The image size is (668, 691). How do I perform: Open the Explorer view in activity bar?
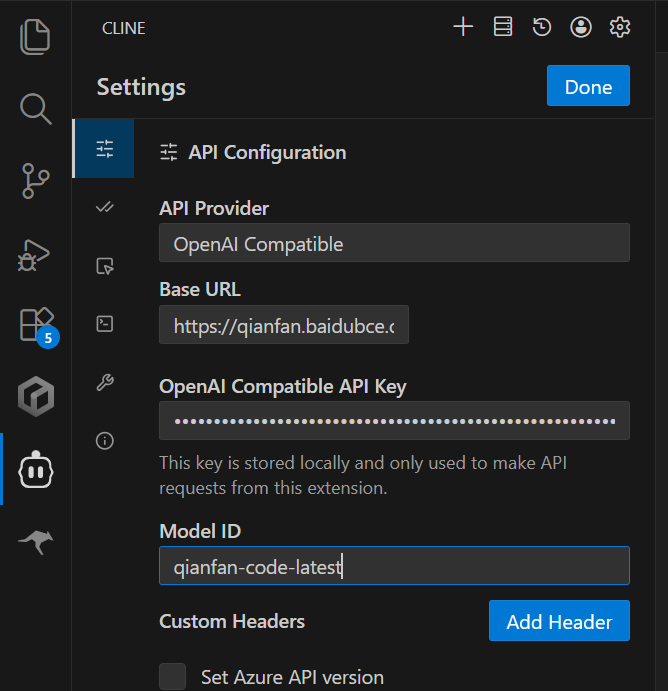[35, 37]
